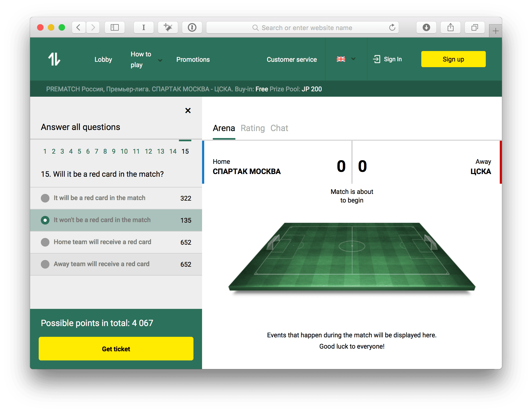Jump to question 2
This screenshot has width=532, height=412.
pyautogui.click(x=53, y=151)
